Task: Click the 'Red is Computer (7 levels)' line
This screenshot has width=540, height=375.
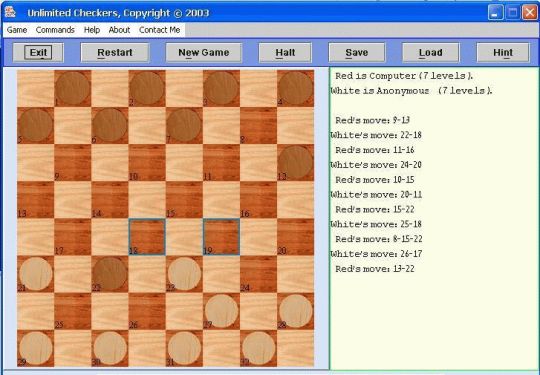Action: click(404, 76)
